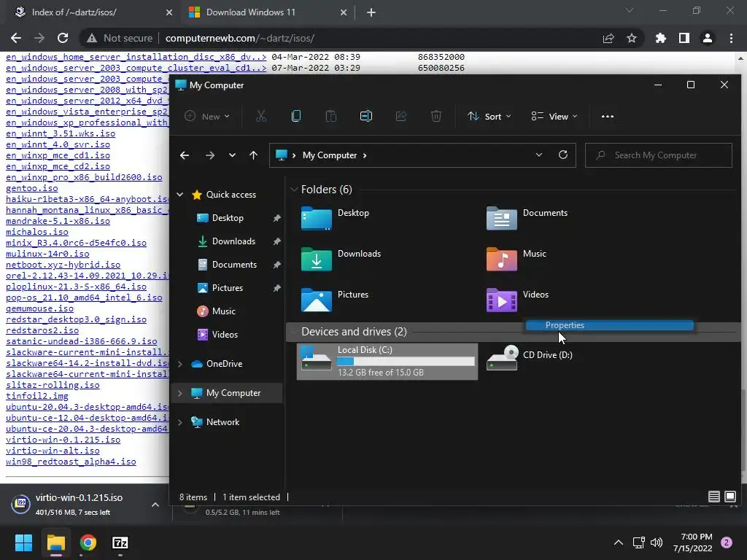Open the gentoo.iso link
The height and width of the screenshot is (560, 747).
(x=32, y=188)
